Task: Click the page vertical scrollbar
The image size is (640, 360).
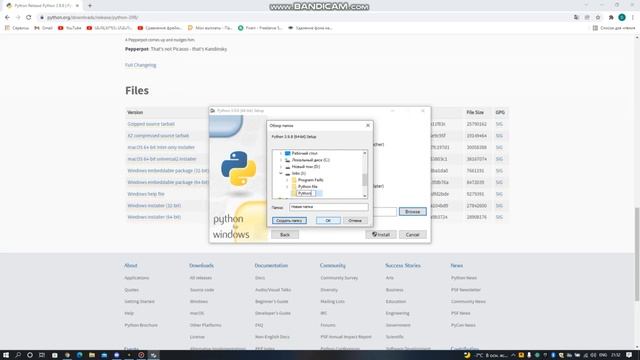Action: (x=637, y=253)
